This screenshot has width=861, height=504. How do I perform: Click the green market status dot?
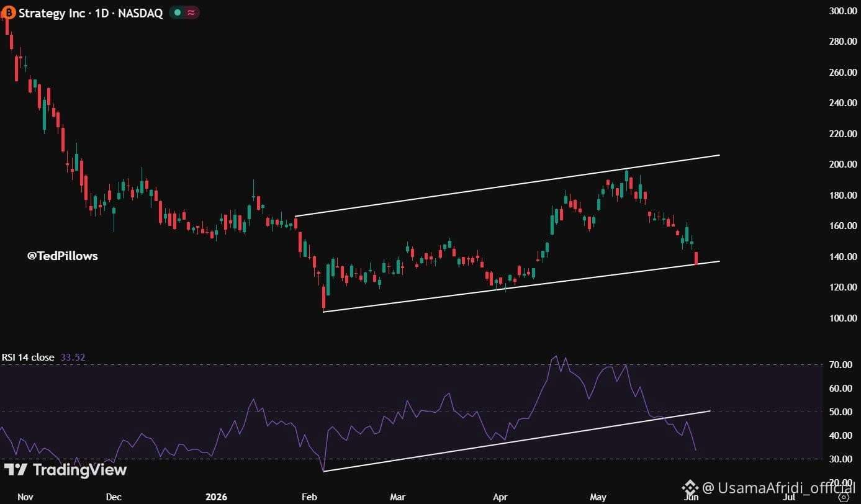[178, 12]
